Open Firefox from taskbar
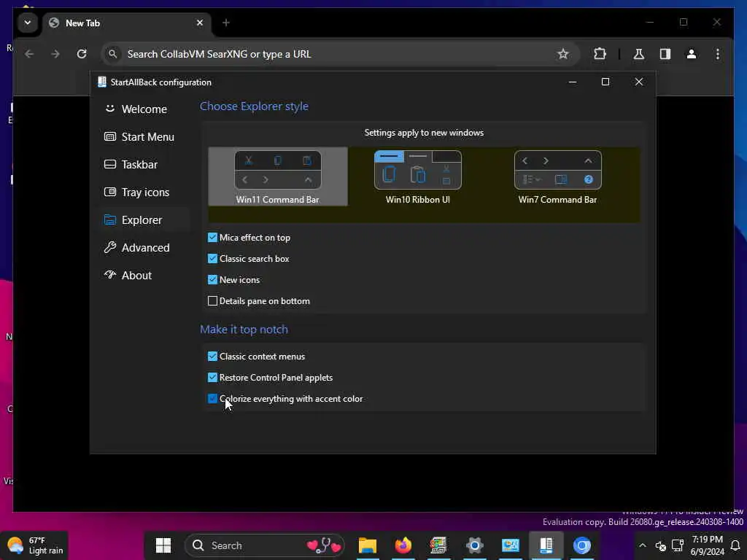Image resolution: width=747 pixels, height=560 pixels. tap(403, 545)
